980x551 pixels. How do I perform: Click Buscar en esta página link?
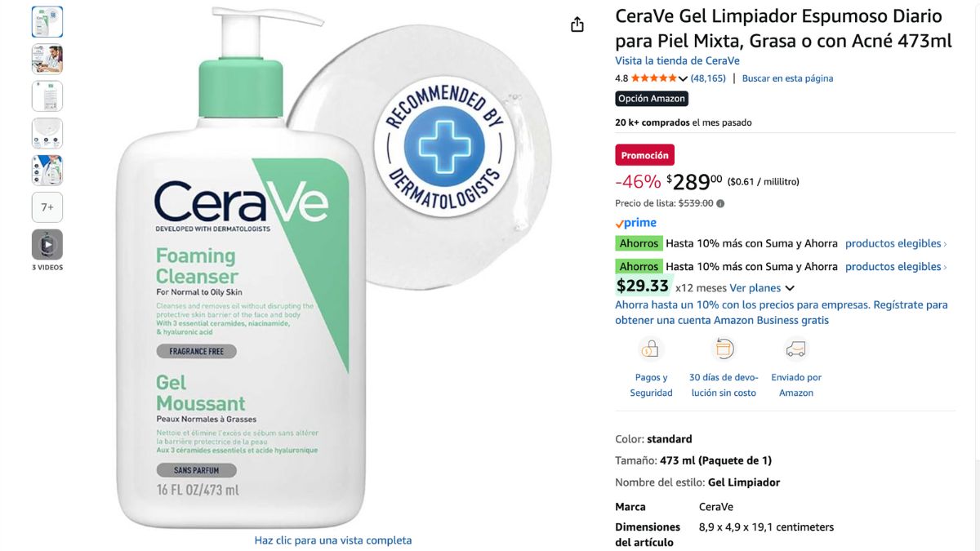tap(787, 78)
